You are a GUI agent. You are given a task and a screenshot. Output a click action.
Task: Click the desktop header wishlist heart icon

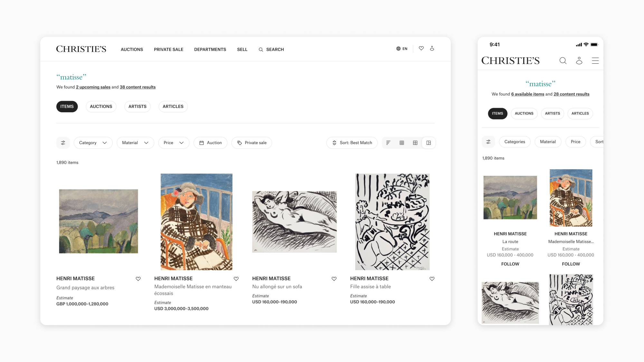click(421, 48)
